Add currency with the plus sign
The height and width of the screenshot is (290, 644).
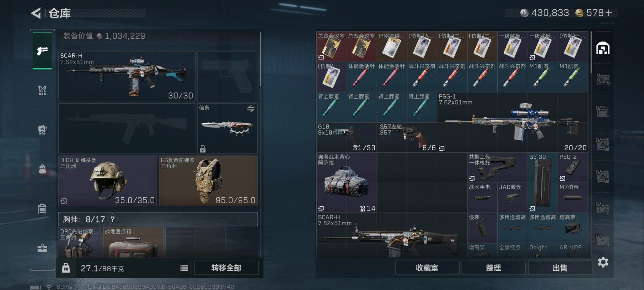(x=609, y=13)
